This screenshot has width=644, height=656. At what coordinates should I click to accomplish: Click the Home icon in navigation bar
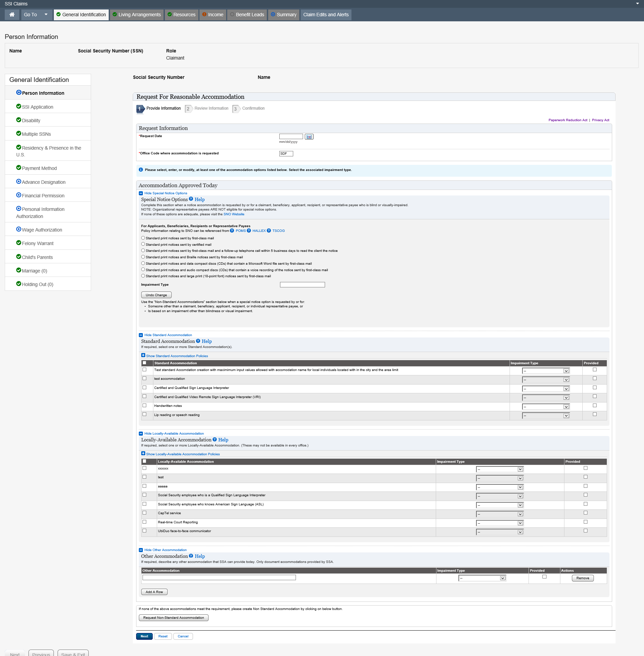(x=12, y=15)
